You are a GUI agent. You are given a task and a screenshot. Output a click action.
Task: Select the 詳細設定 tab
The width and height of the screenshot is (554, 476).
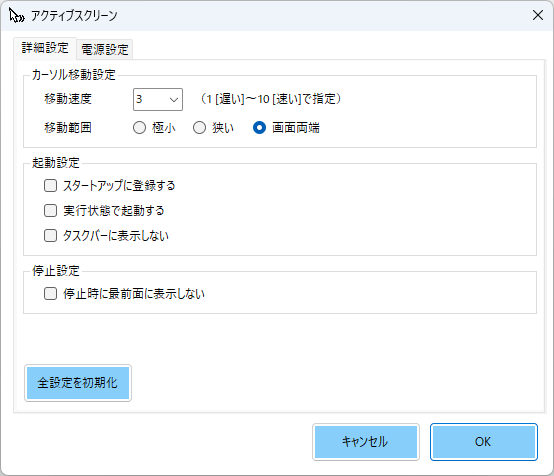(45, 48)
